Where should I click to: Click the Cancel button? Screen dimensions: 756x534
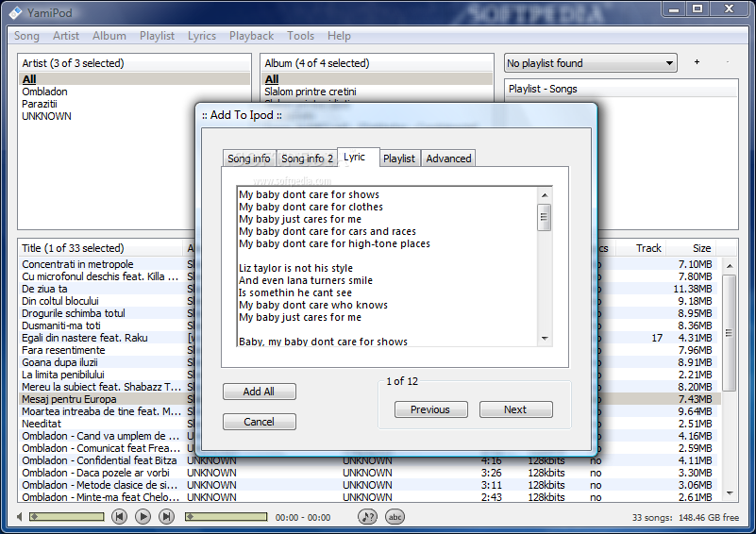(x=259, y=422)
